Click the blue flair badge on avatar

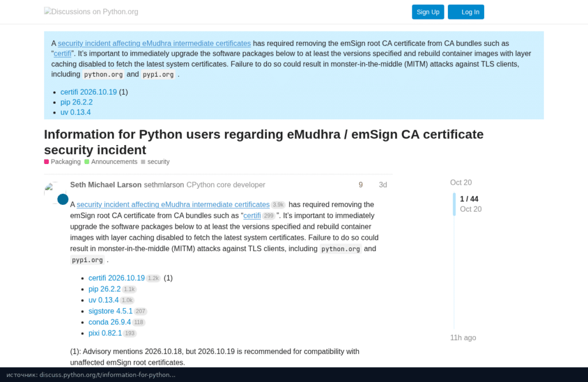point(63,199)
